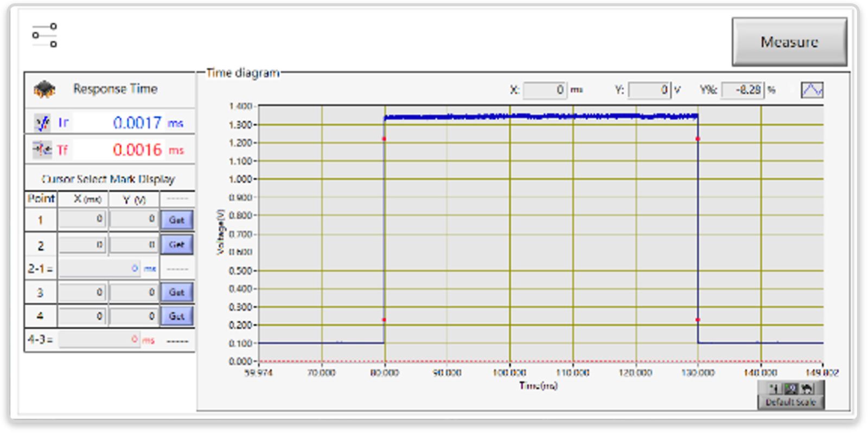The height and width of the screenshot is (433, 868).
Task: Click Get button for Point 3
Action: (x=177, y=292)
